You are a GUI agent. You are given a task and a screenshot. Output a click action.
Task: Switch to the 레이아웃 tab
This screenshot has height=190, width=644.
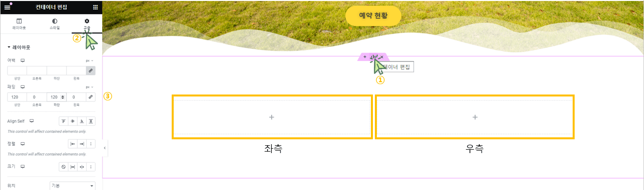[x=19, y=24]
